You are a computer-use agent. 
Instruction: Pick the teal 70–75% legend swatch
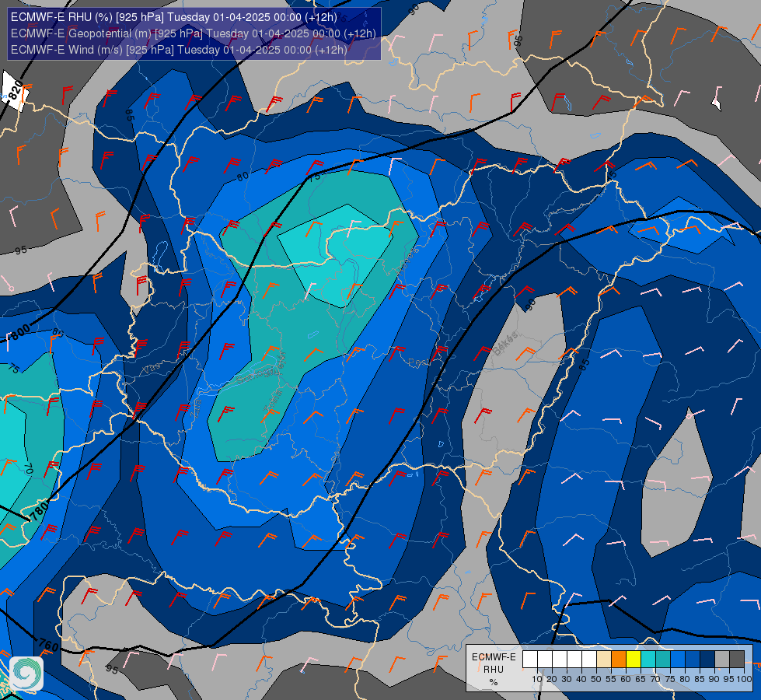point(663,660)
